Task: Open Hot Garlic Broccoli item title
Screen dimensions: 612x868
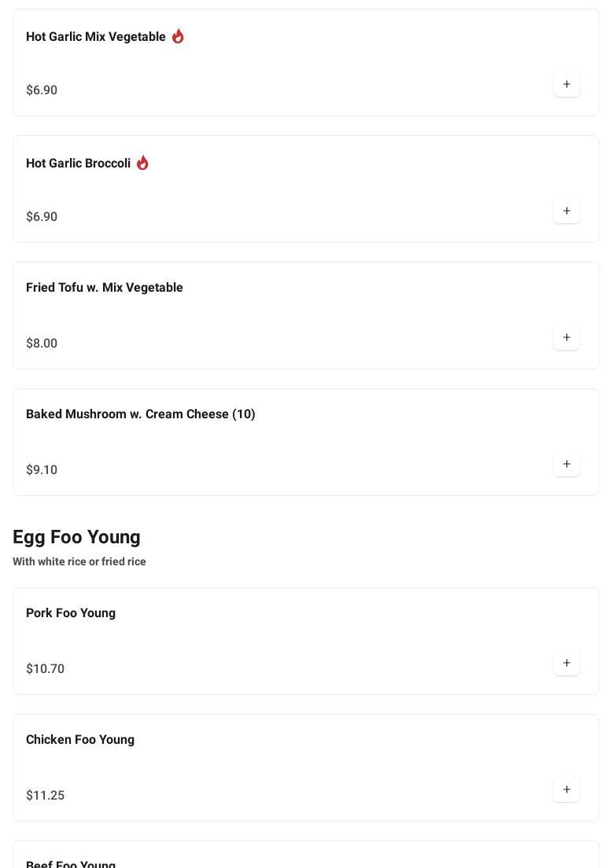Action: click(x=78, y=164)
